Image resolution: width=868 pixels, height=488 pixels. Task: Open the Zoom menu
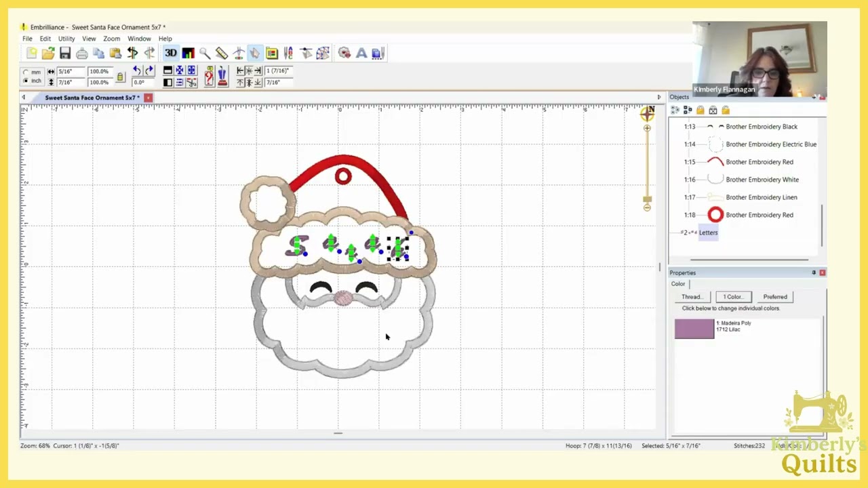click(x=111, y=39)
